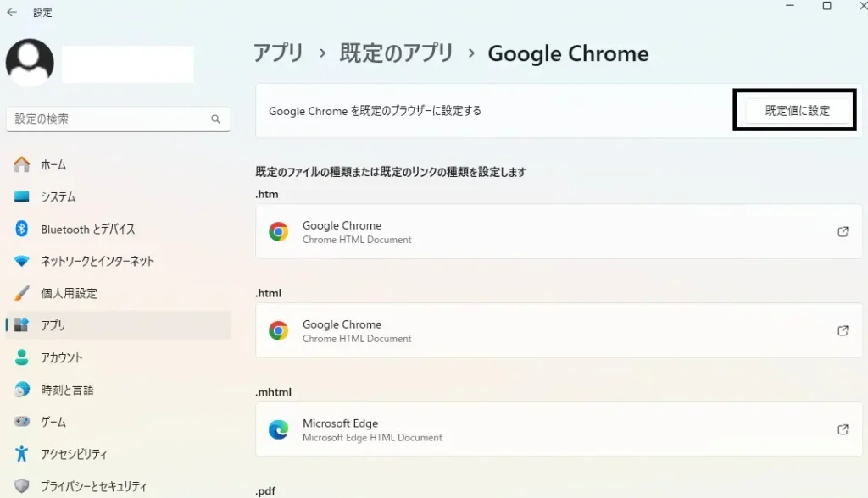Screen dimensions: 868x498
Task: Click the privacy shield icon
Action: (21, 486)
